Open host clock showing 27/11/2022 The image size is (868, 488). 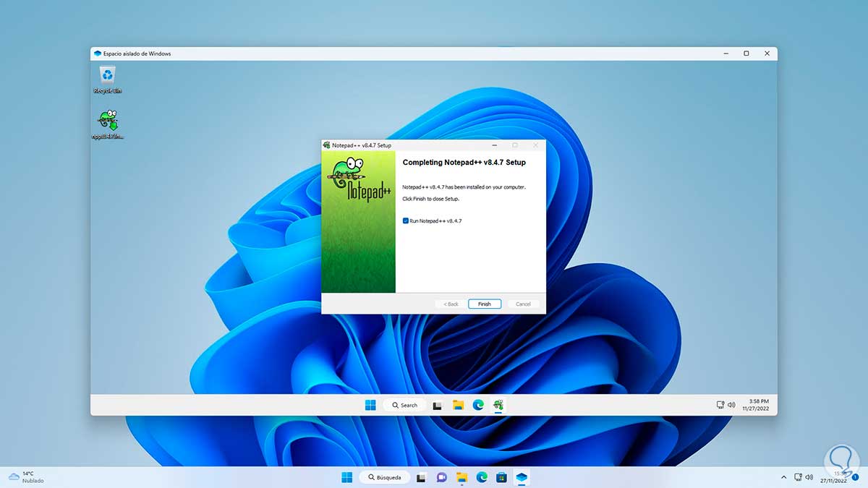click(833, 477)
